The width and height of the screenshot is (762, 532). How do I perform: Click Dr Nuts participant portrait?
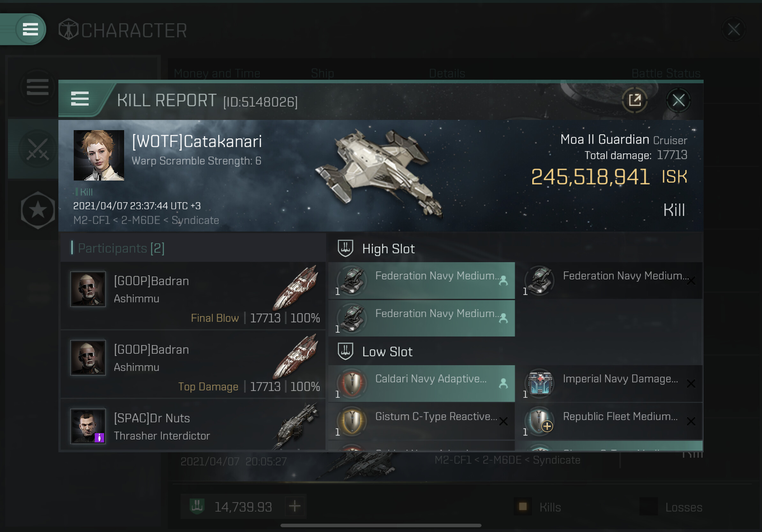coord(88,426)
